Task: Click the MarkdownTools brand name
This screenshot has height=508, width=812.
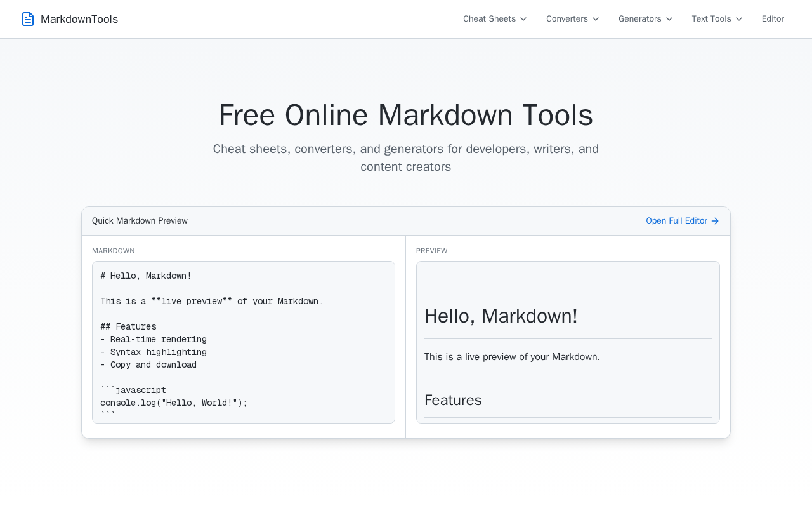Action: pos(79,19)
